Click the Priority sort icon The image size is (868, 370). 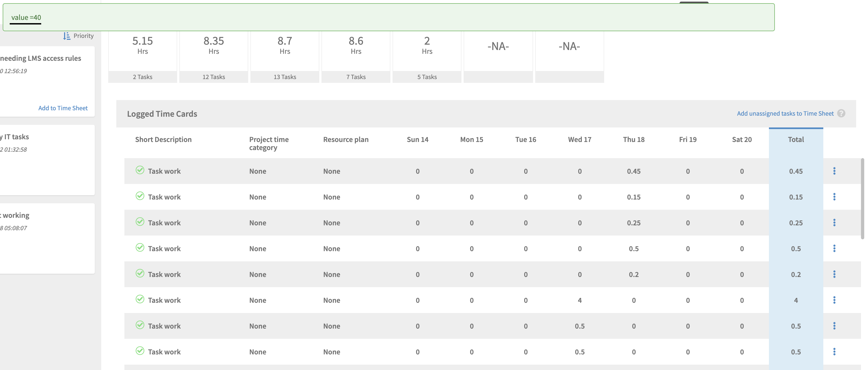pyautogui.click(x=67, y=36)
